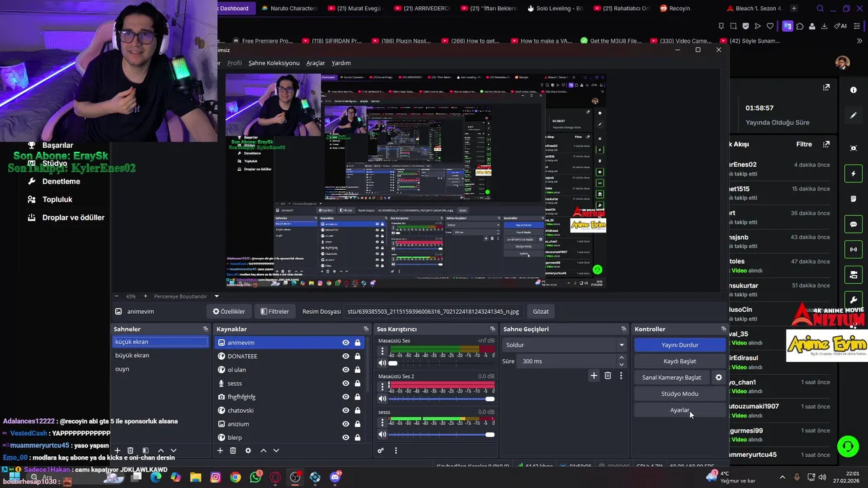Move selected source up in Kaynaklar
Screen dimensions: 868x488
[x=263, y=451]
